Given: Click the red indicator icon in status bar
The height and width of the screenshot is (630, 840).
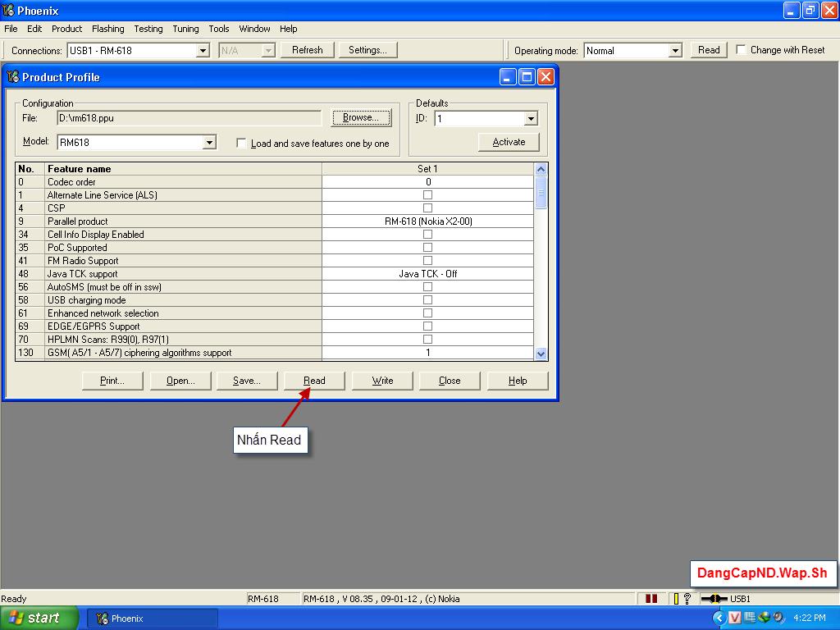Looking at the screenshot, I should point(651,598).
